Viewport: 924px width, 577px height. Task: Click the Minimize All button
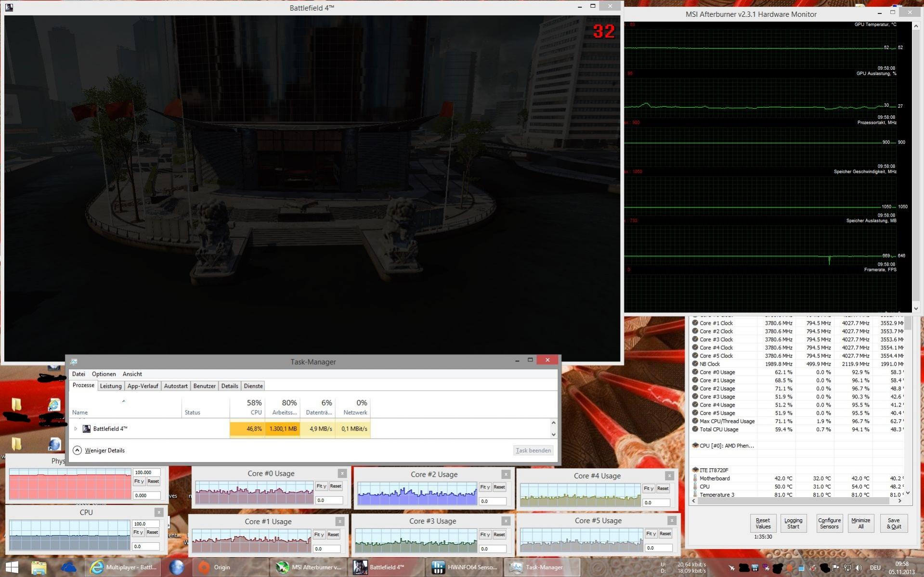point(860,523)
